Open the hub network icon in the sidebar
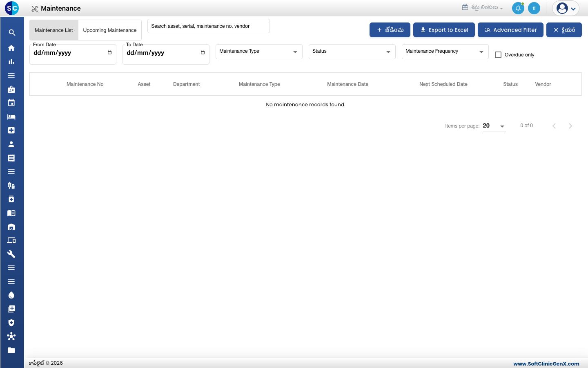 [11, 337]
